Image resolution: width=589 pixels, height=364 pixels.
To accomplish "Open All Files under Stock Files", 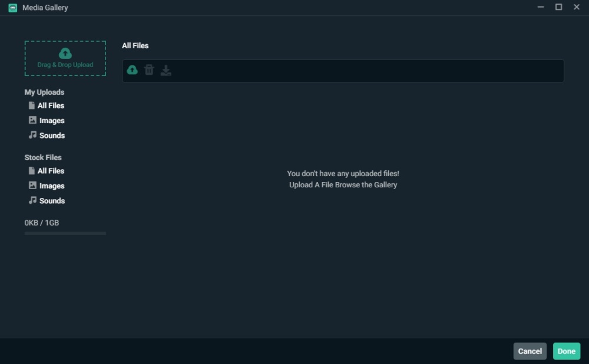I will [x=47, y=171].
